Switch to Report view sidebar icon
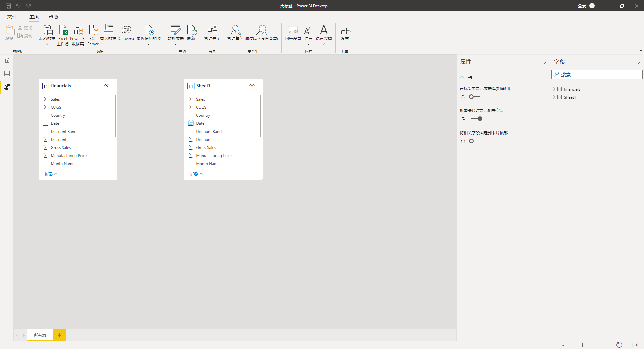 pyautogui.click(x=7, y=60)
